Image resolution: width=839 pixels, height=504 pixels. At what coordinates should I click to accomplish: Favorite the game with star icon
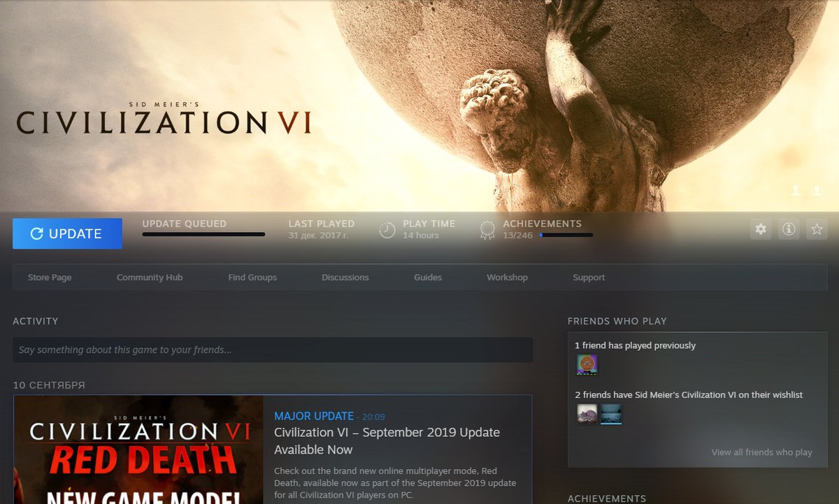tap(816, 229)
